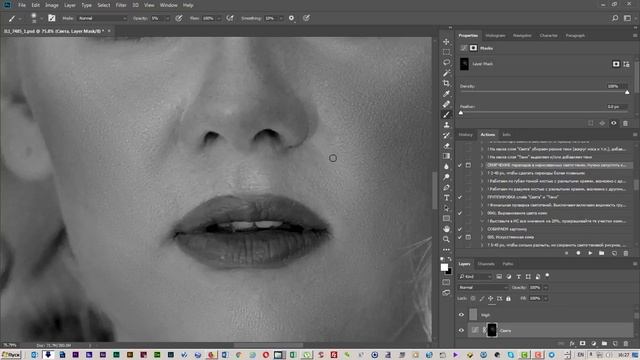Select the Rectangular Marquee tool
The height and width of the screenshot is (360, 640).
tap(447, 52)
